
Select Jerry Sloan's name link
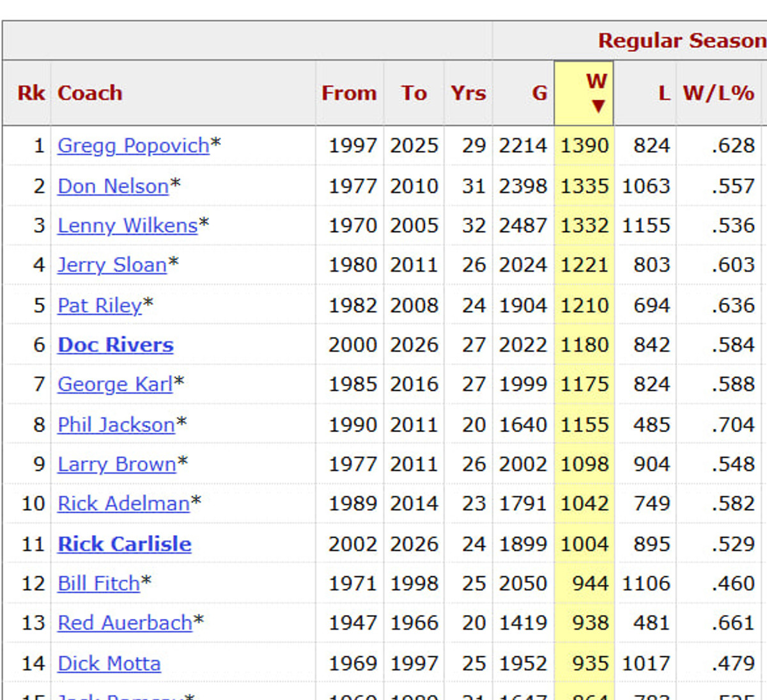[112, 265]
